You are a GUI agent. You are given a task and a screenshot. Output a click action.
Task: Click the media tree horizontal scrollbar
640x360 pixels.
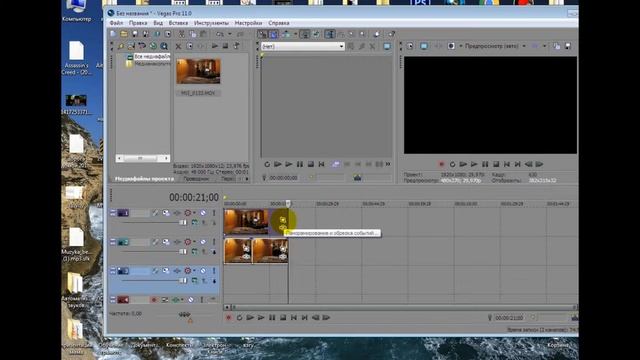coord(142,158)
